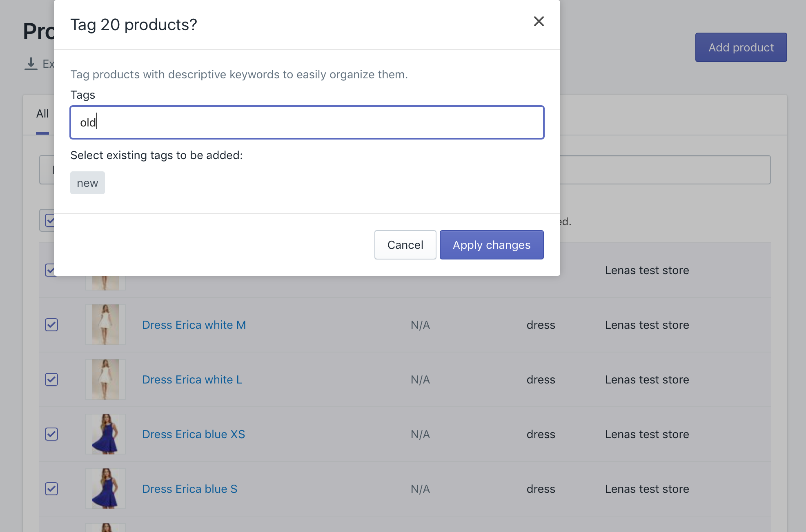The width and height of the screenshot is (806, 532).
Task: Click the Dress Erica blue S thumbnail
Action: tap(105, 489)
